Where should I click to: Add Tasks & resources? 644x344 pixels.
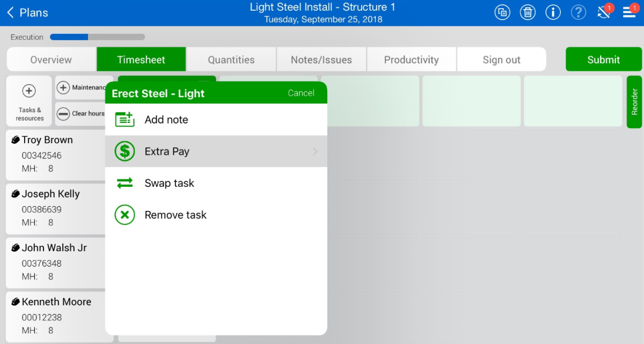(x=29, y=100)
